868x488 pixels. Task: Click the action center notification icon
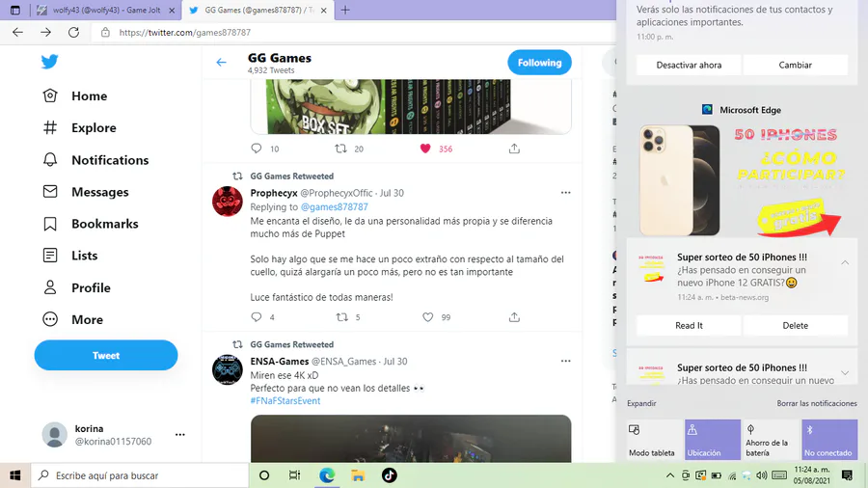coord(847,475)
